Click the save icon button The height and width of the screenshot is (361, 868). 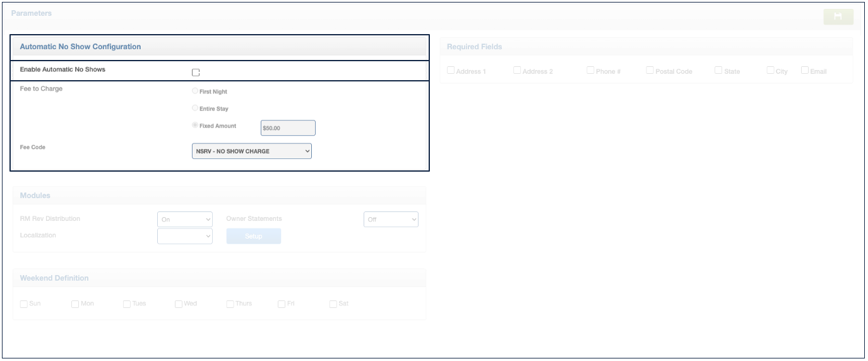tap(838, 17)
